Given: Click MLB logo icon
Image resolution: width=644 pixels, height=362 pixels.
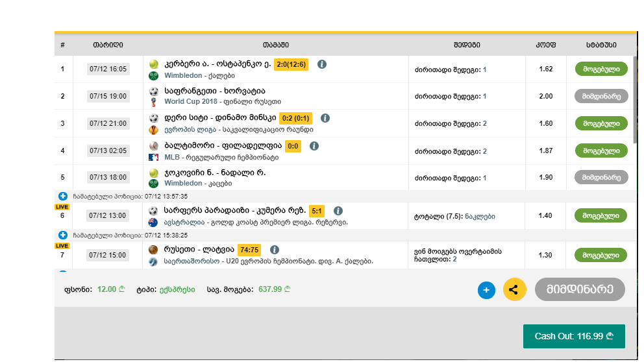Looking at the screenshot, I should 154,157.
